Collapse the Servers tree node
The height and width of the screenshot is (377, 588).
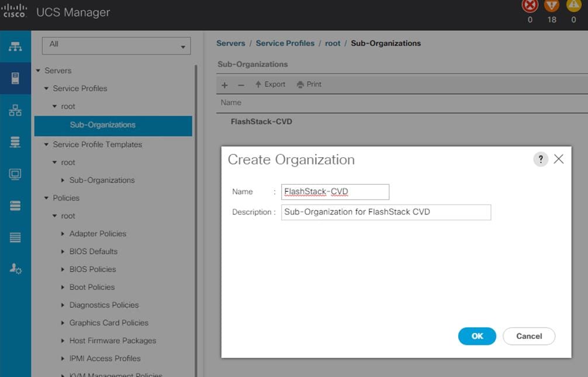(38, 71)
